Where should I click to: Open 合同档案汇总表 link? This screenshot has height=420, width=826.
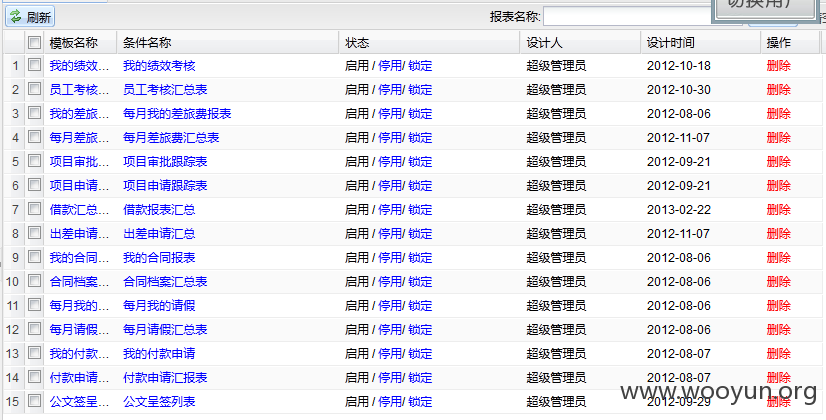pyautogui.click(x=165, y=281)
